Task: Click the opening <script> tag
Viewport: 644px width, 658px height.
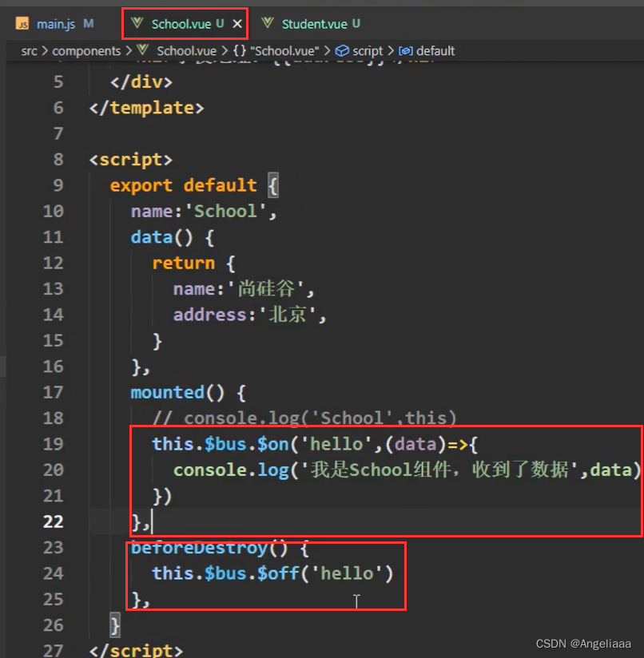Action: pyautogui.click(x=130, y=160)
